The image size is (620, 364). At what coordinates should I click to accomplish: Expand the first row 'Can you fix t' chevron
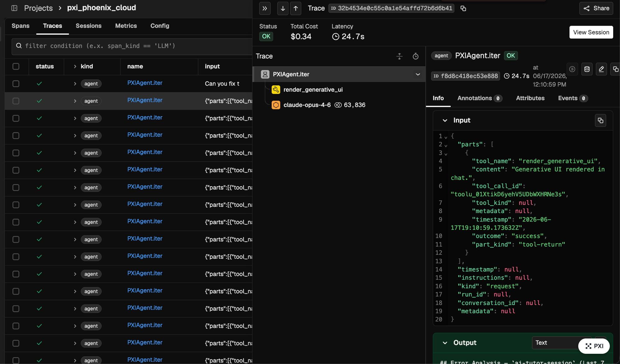(75, 84)
